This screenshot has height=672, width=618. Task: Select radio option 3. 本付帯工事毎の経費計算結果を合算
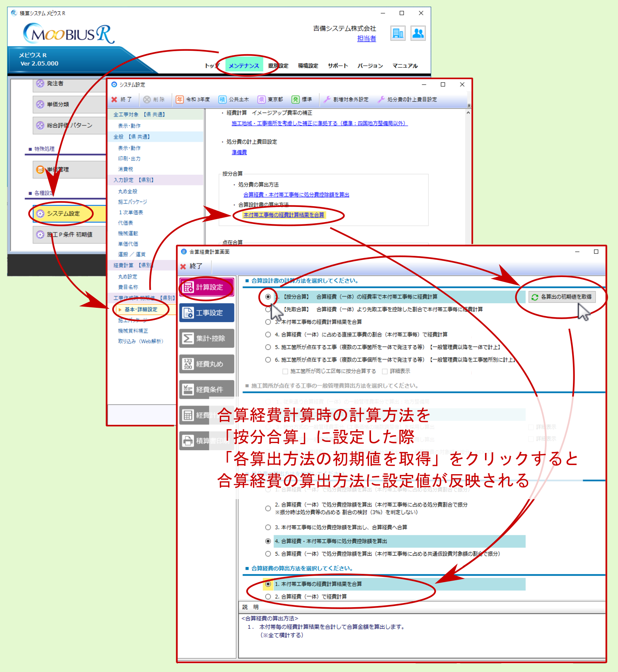tap(268, 322)
